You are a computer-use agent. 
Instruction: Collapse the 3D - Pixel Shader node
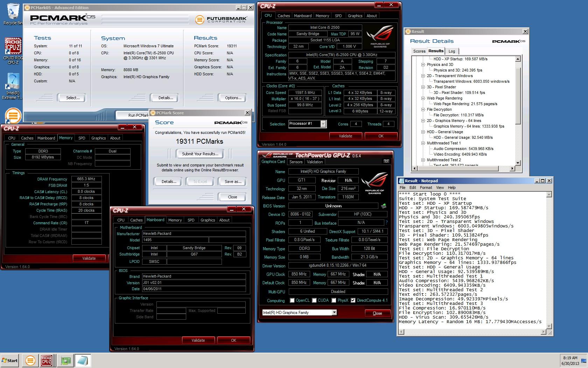(423, 87)
